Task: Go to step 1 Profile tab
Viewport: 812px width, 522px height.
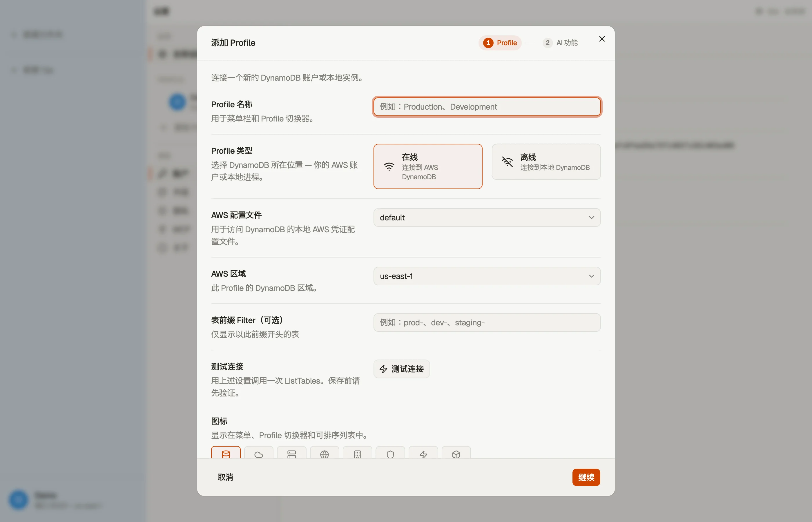Action: (x=500, y=43)
